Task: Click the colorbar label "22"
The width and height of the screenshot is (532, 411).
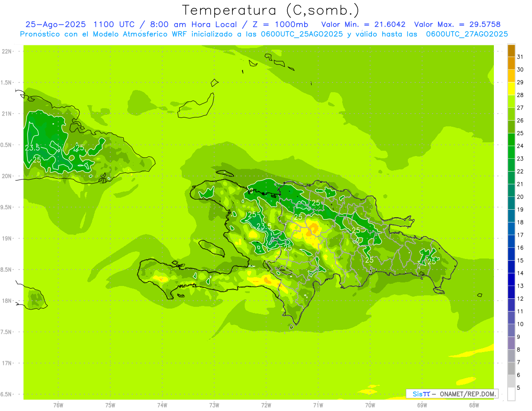Action: [x=520, y=171]
